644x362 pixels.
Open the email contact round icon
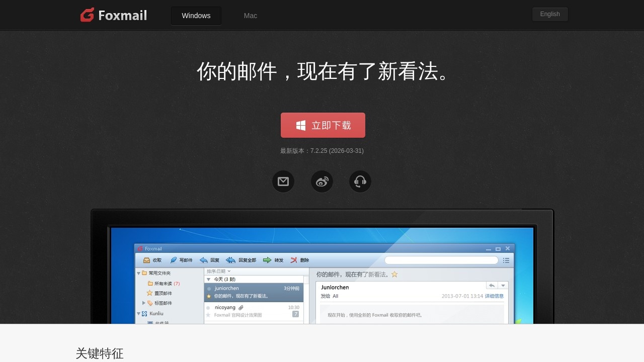[x=283, y=182]
